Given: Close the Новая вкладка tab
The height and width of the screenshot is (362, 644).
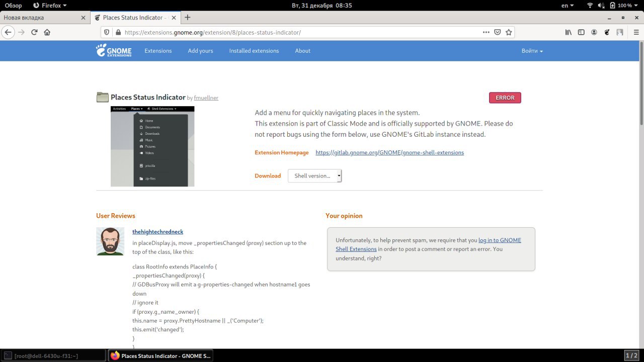Looking at the screenshot, I should (83, 18).
